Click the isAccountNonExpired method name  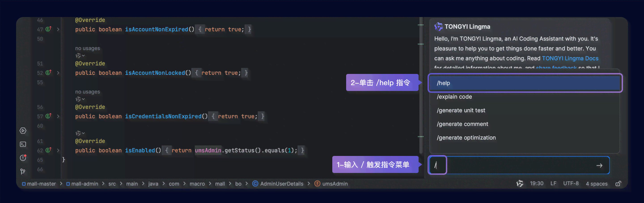[156, 29]
